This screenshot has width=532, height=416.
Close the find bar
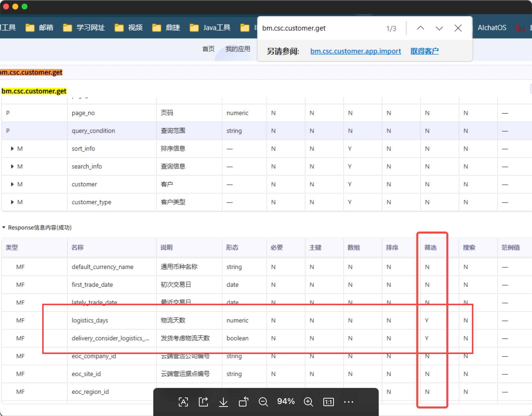pyautogui.click(x=458, y=28)
